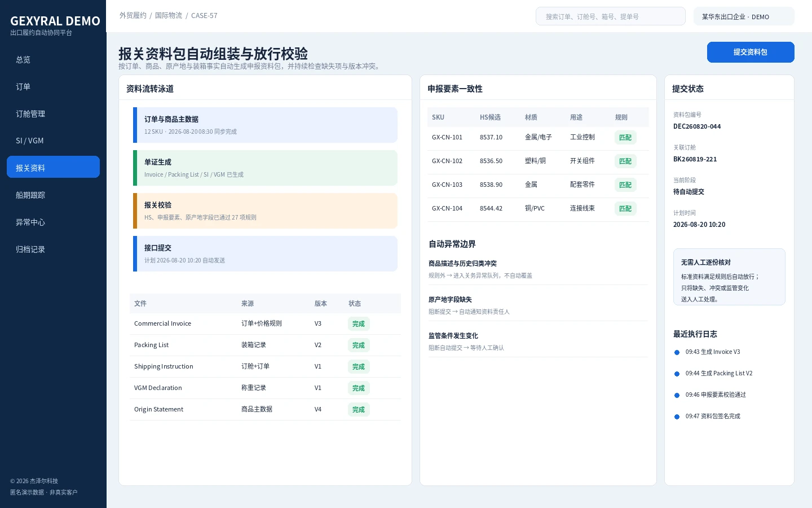Select the 单证生成 lane card
The image size is (812, 508).
click(265, 168)
